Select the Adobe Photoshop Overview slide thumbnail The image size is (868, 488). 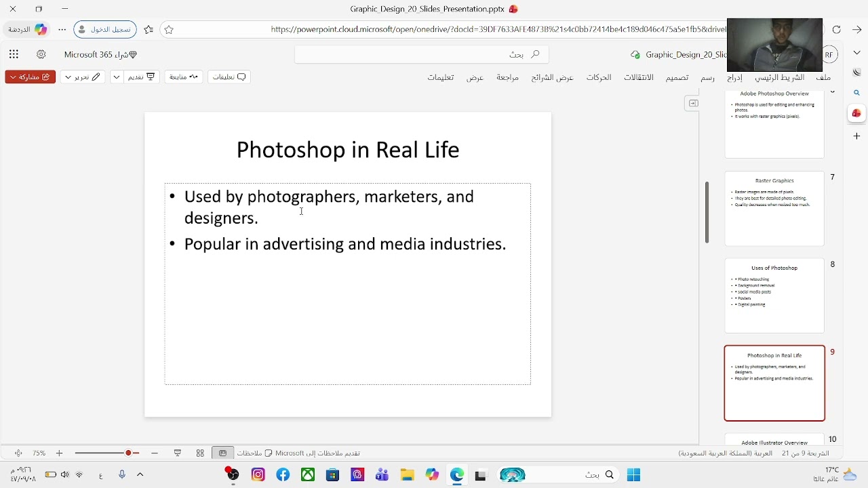coord(774,123)
